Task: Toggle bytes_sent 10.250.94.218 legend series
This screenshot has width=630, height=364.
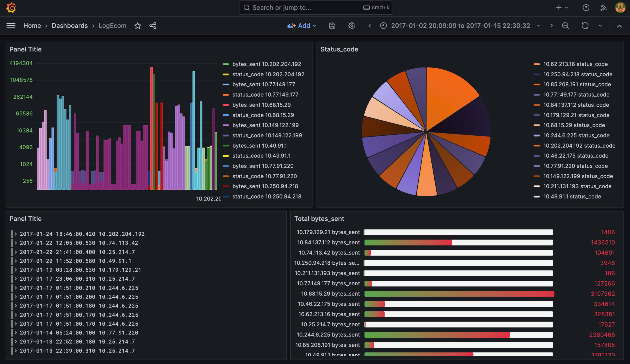Action: point(265,186)
